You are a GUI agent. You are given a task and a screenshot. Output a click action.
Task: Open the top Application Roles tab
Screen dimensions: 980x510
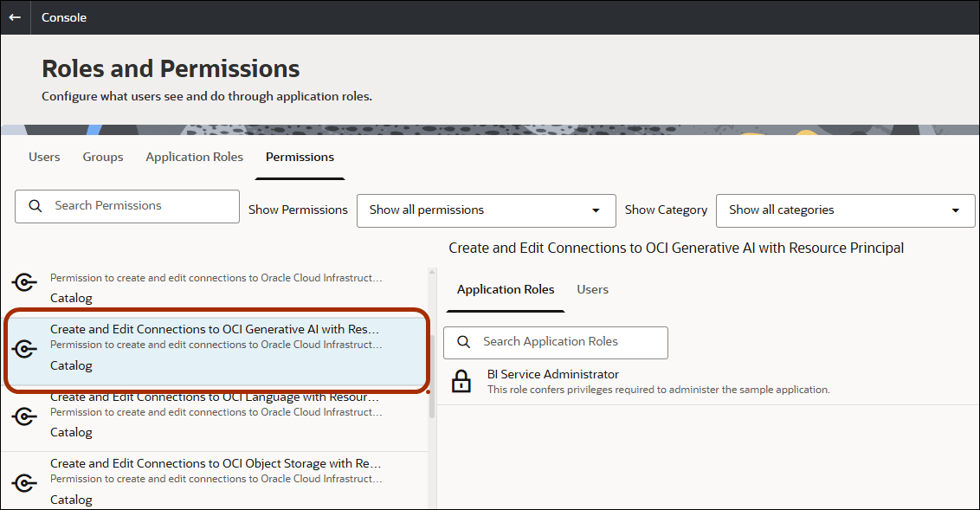[x=195, y=157]
